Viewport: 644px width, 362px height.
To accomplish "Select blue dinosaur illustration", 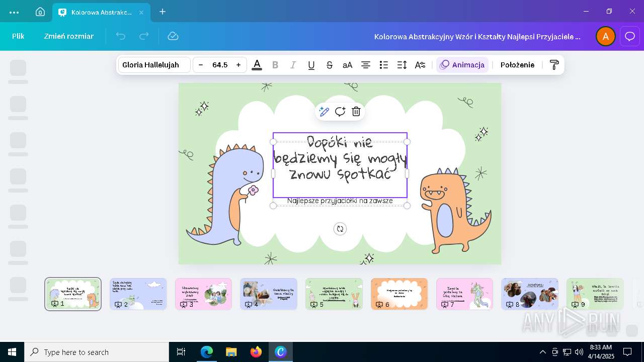I will pyautogui.click(x=225, y=196).
